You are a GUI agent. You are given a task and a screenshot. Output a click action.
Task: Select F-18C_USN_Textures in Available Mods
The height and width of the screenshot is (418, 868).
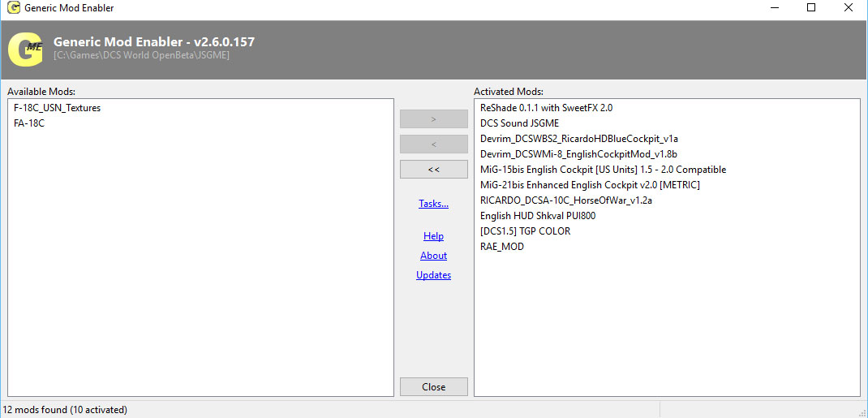(x=57, y=109)
